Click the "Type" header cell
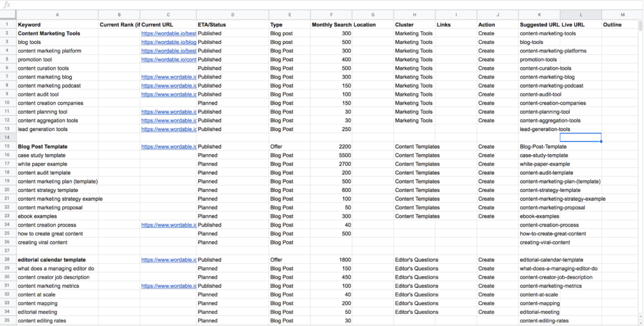The image size is (644, 326). point(289,25)
